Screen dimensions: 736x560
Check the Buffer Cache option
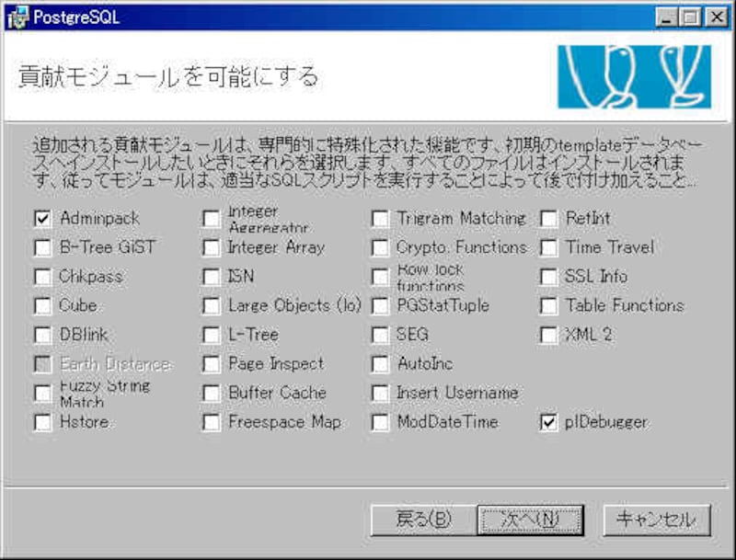[x=212, y=393]
